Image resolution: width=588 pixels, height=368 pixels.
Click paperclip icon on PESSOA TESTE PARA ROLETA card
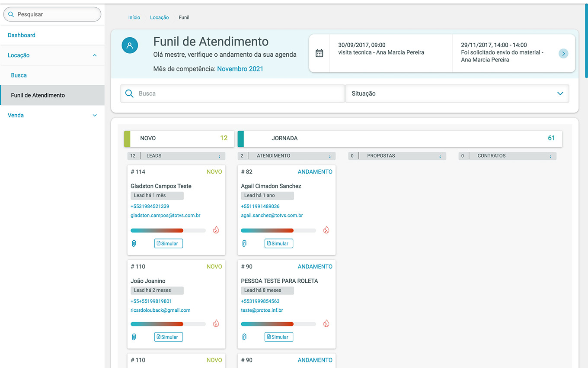pos(244,337)
